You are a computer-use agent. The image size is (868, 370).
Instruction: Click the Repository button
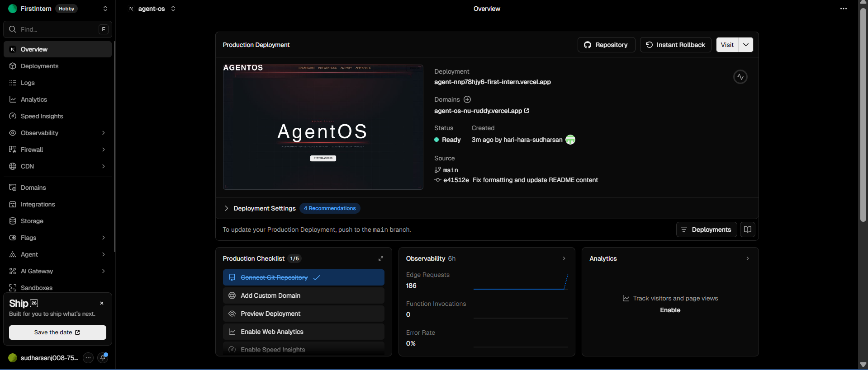click(606, 45)
